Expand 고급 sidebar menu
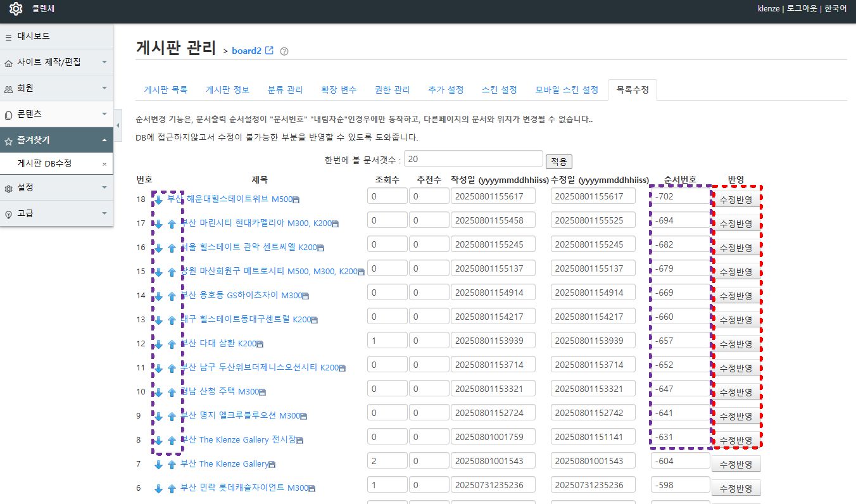This screenshot has width=856, height=504. (56, 213)
